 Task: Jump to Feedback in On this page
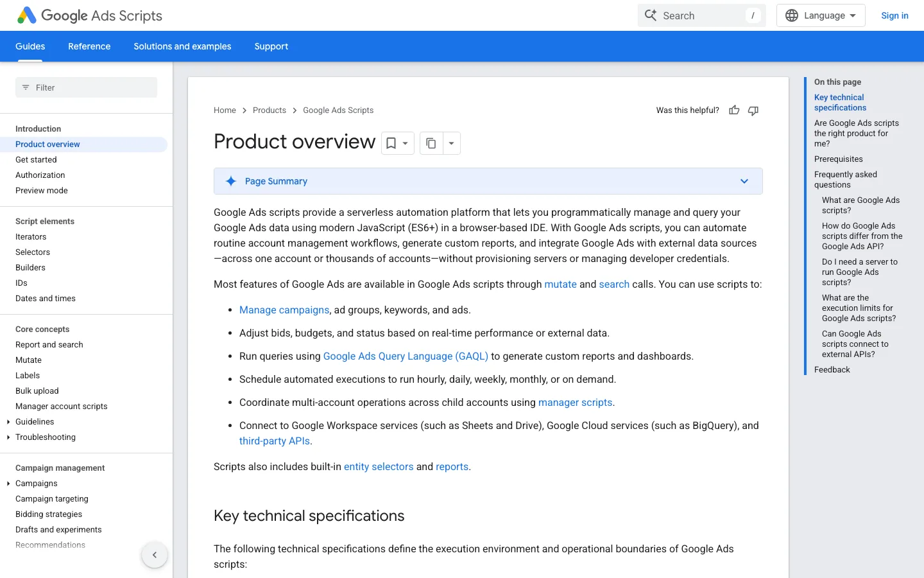click(832, 370)
